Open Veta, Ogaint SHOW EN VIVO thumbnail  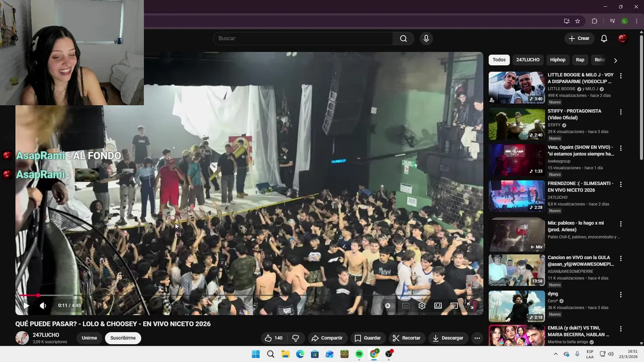click(517, 160)
